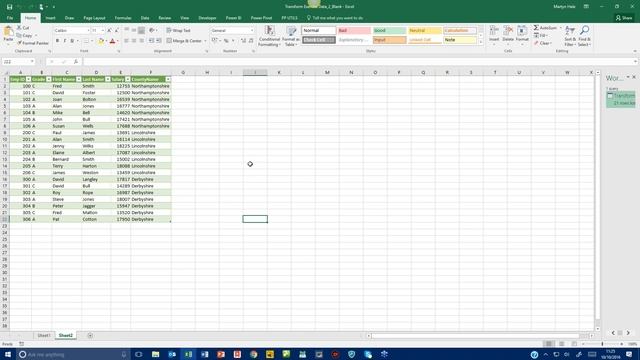Screen dimensions: 640x360
Task: Apply the Note cell style
Action: [x=460, y=40]
